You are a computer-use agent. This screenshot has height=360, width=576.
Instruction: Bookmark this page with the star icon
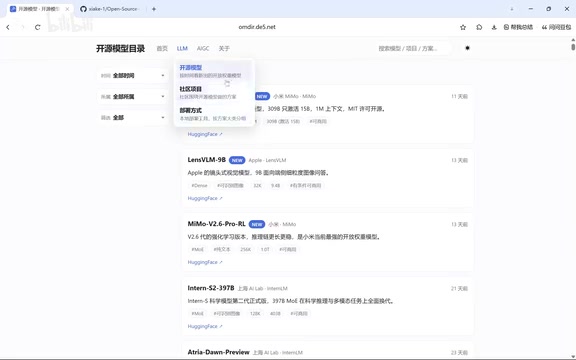(x=463, y=27)
